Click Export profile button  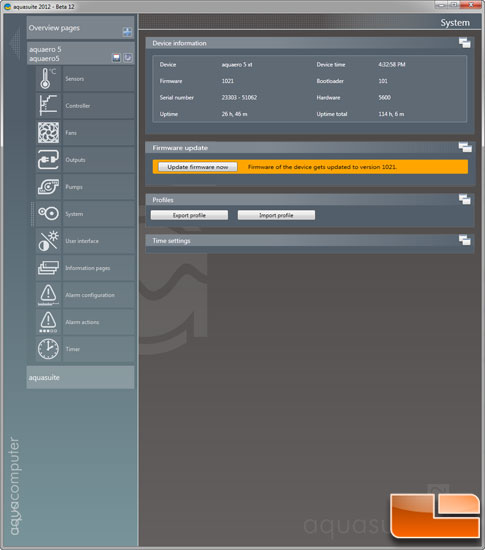(x=189, y=215)
